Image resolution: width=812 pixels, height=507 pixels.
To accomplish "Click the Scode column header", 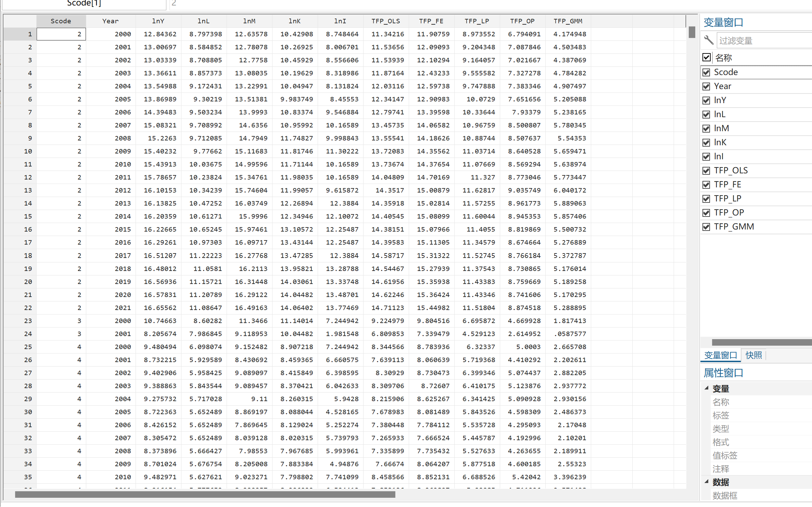I will [x=61, y=21].
